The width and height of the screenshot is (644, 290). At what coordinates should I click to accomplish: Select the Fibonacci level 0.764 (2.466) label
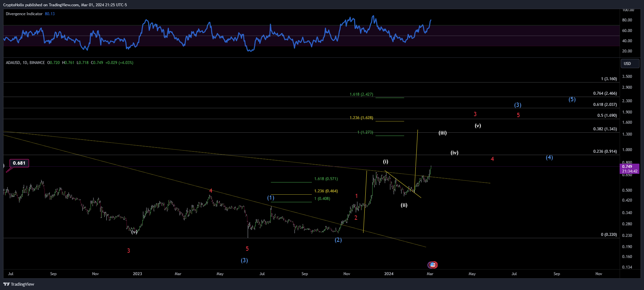[x=605, y=93]
